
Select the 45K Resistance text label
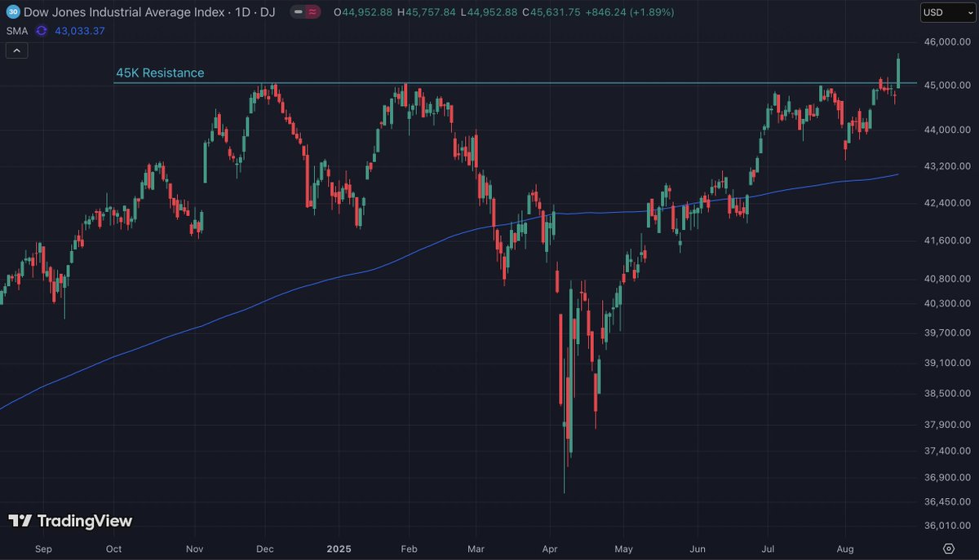(160, 73)
